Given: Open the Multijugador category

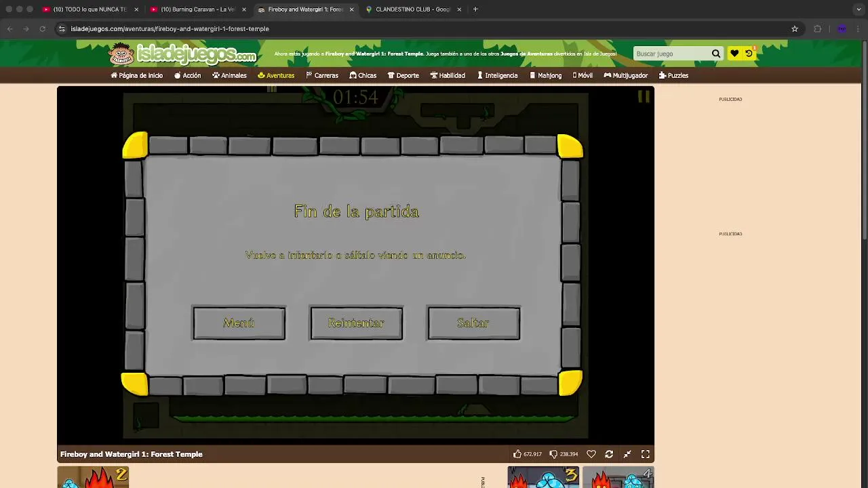Looking at the screenshot, I should point(626,75).
